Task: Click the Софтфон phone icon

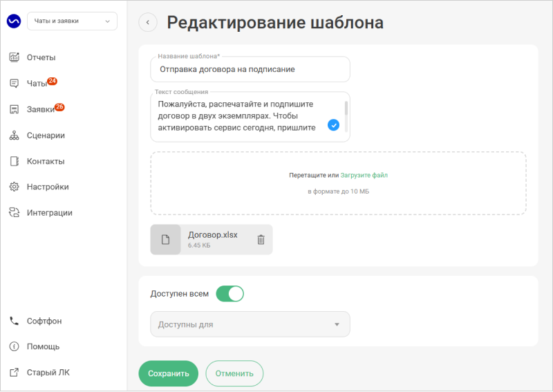Action: point(14,321)
